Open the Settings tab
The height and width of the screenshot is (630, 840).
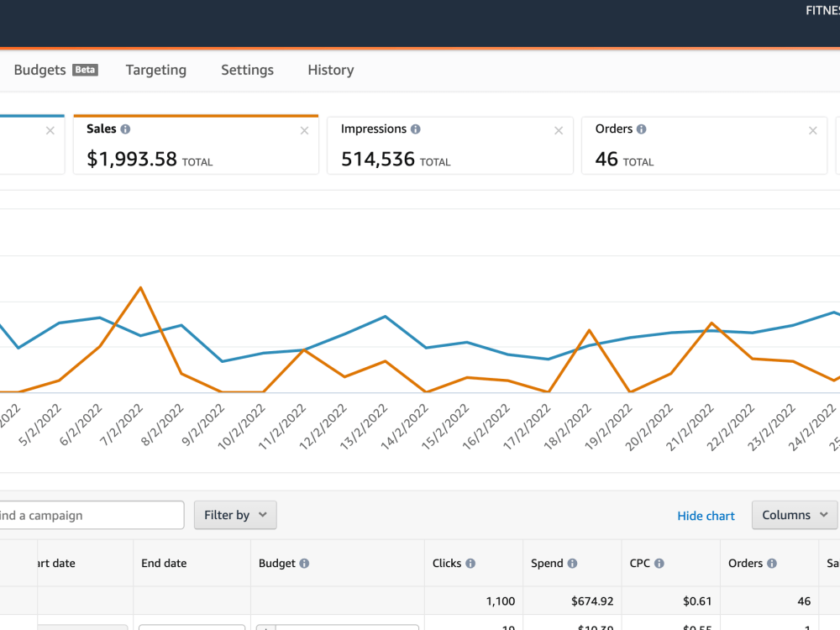click(247, 70)
